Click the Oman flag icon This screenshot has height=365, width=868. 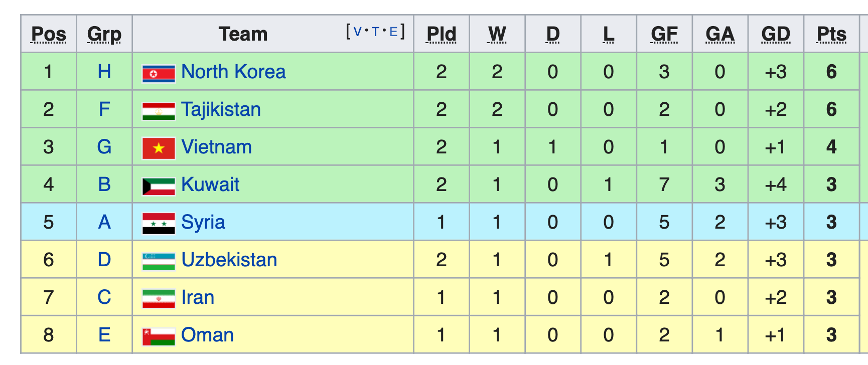pos(159,336)
